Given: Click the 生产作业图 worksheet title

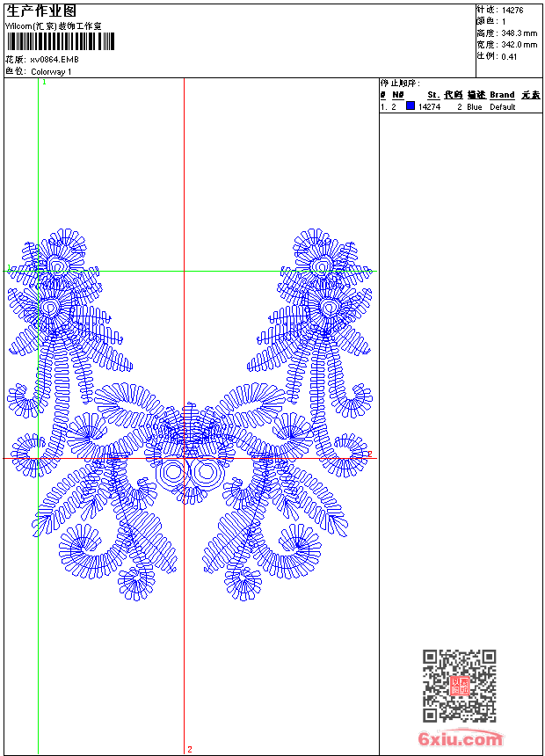Looking at the screenshot, I should 41,11.
